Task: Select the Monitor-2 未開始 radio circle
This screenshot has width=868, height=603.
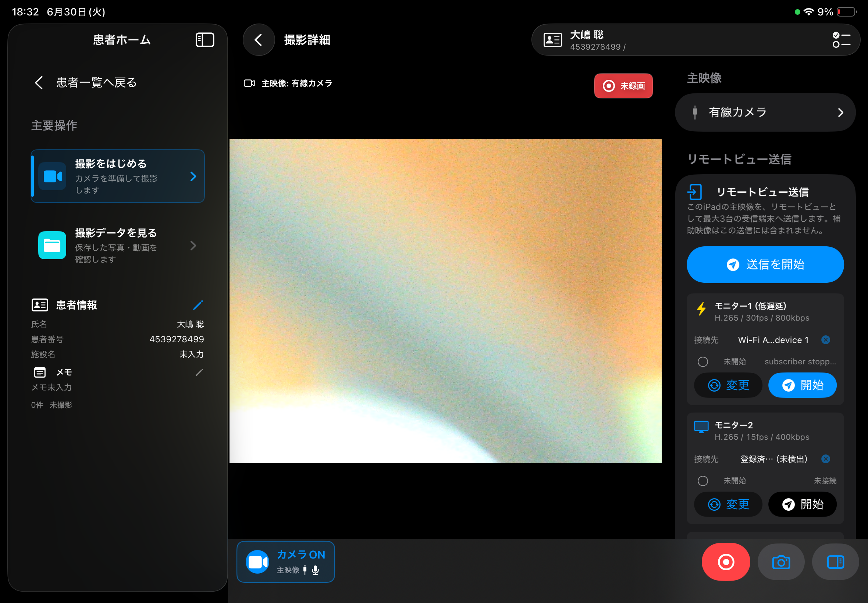Action: pyautogui.click(x=703, y=481)
